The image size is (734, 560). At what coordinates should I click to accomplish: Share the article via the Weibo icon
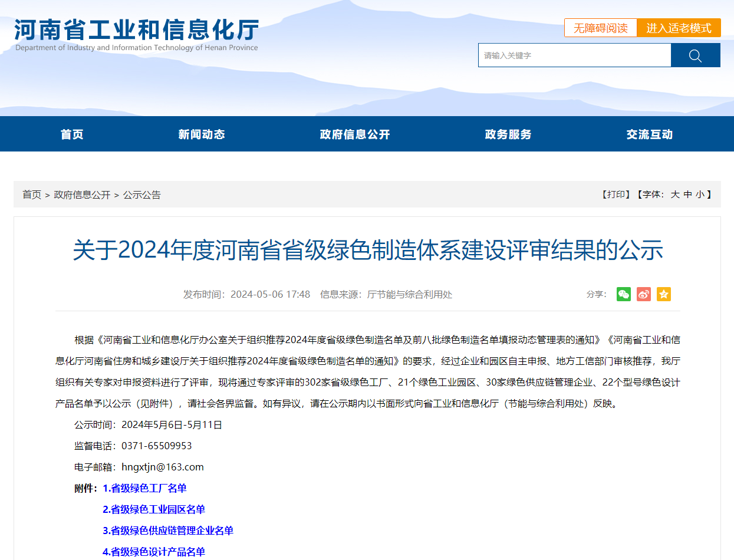pos(643,294)
